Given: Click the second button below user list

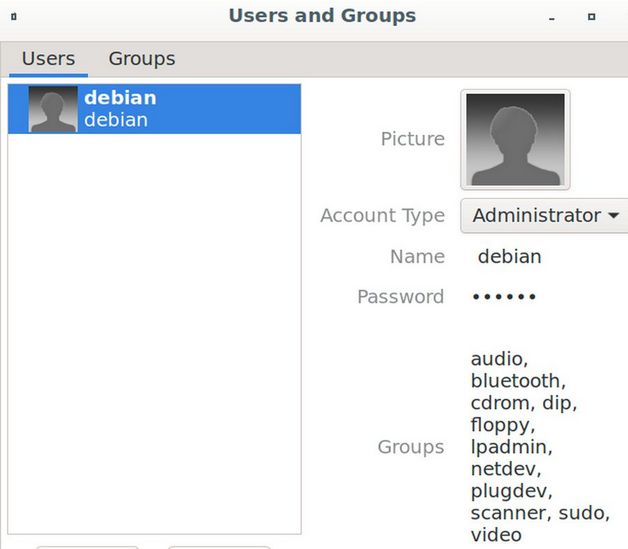Looking at the screenshot, I should [x=219, y=545].
